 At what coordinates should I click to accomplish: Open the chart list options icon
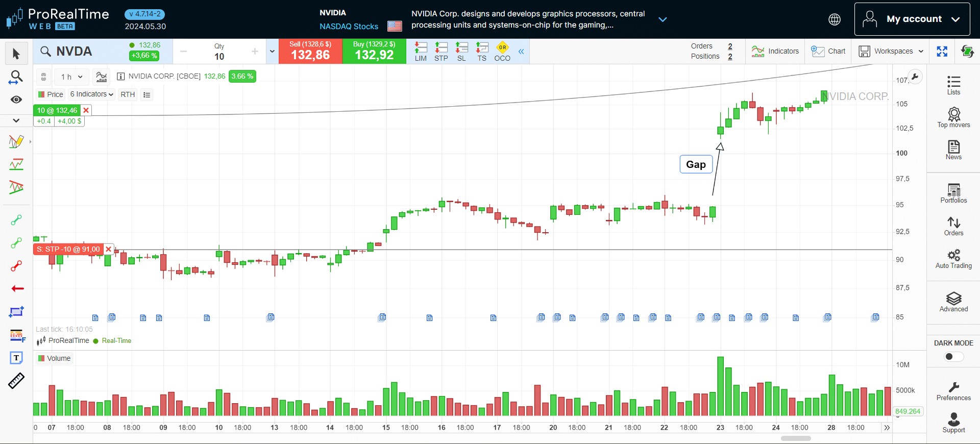147,94
